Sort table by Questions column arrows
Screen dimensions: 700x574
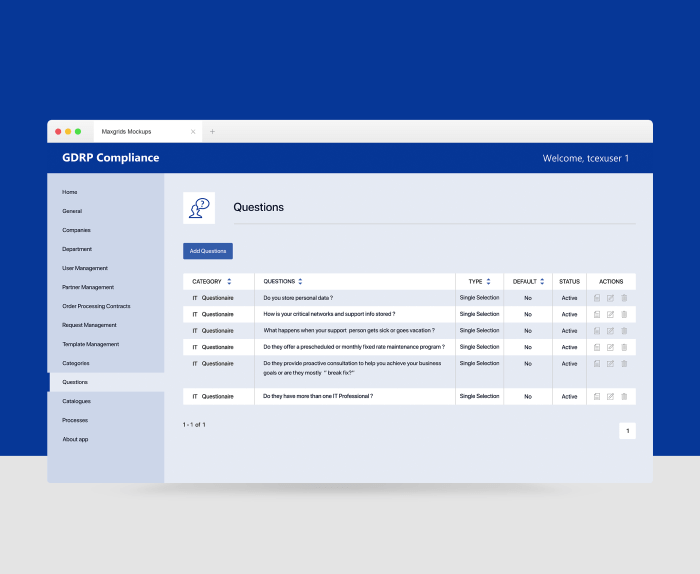300,282
